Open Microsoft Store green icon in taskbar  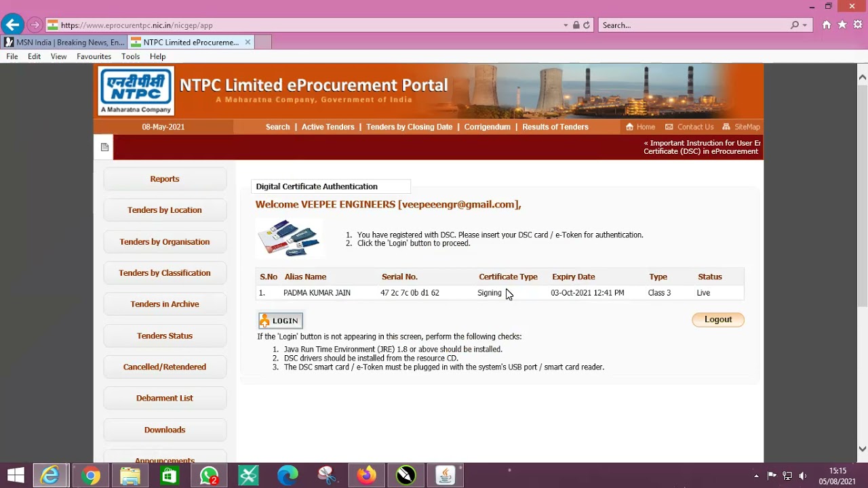coord(169,476)
